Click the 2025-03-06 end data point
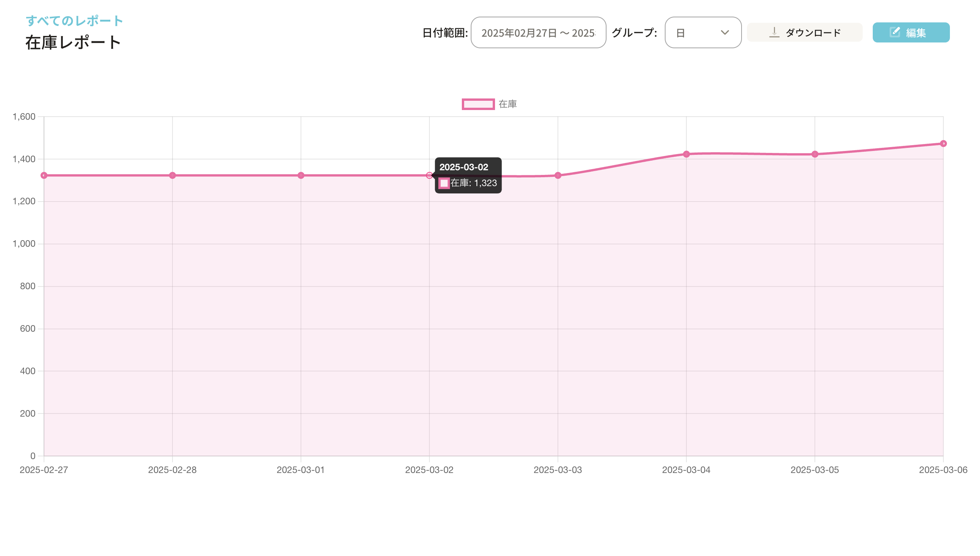980x556 pixels. (943, 144)
